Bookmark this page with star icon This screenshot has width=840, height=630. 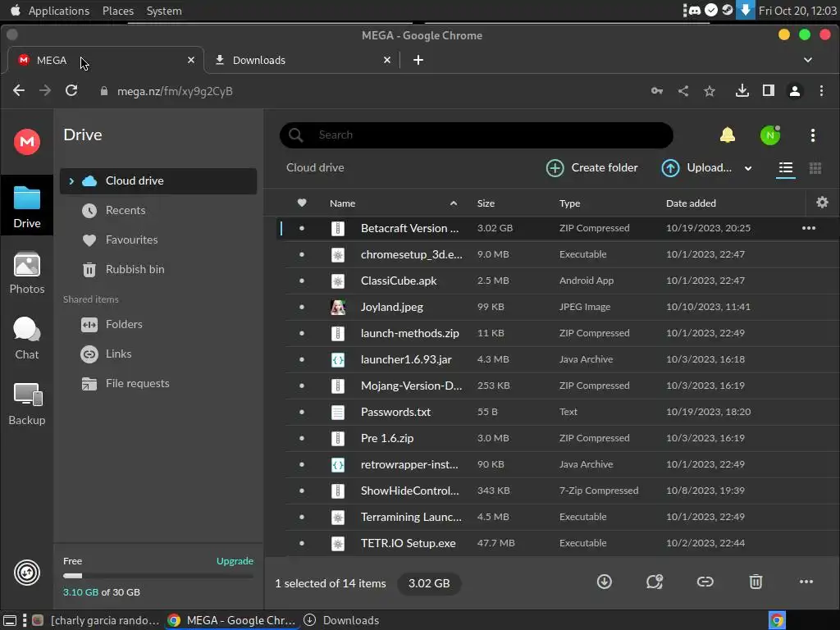point(710,91)
